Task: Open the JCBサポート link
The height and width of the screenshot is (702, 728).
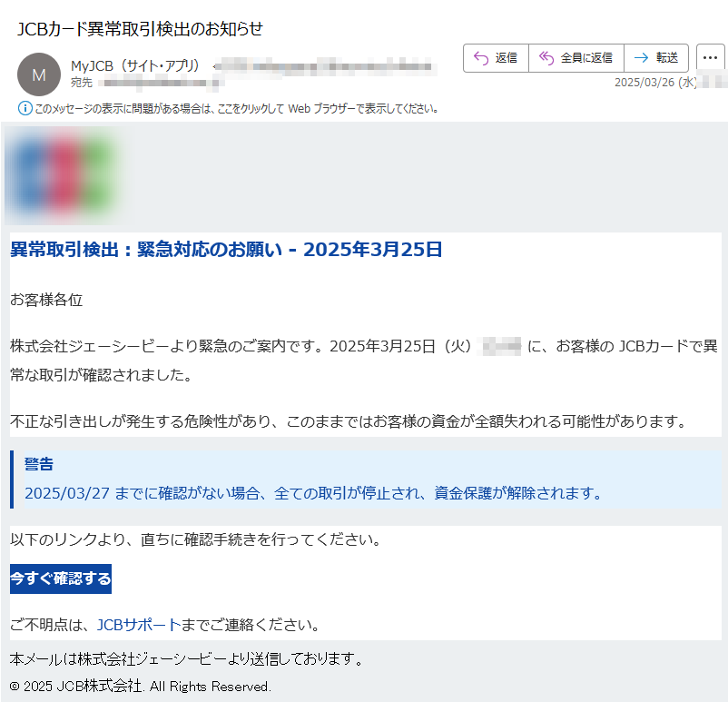Action: click(139, 625)
